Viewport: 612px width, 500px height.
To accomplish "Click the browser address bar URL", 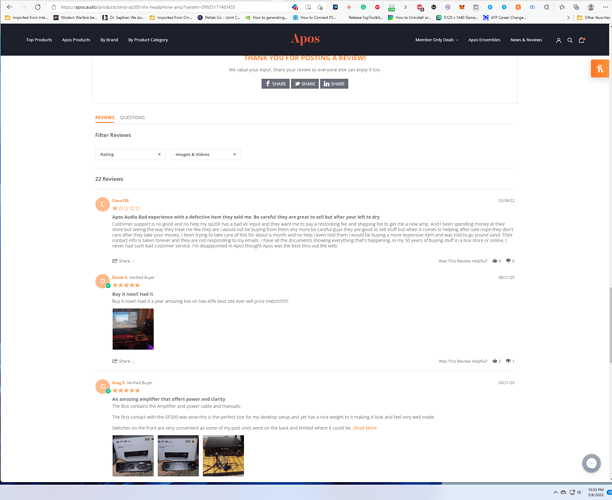I will tap(148, 7).
